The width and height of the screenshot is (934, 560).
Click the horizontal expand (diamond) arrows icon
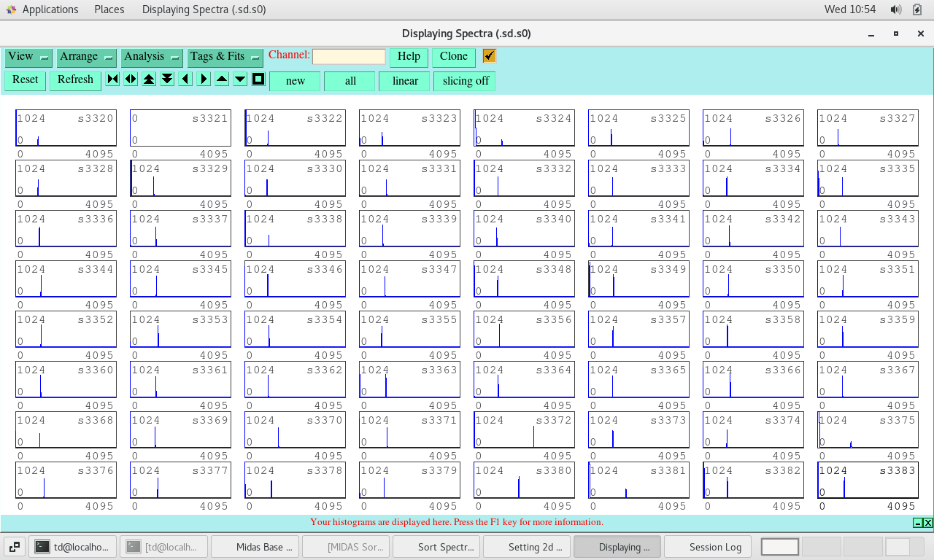pos(131,79)
